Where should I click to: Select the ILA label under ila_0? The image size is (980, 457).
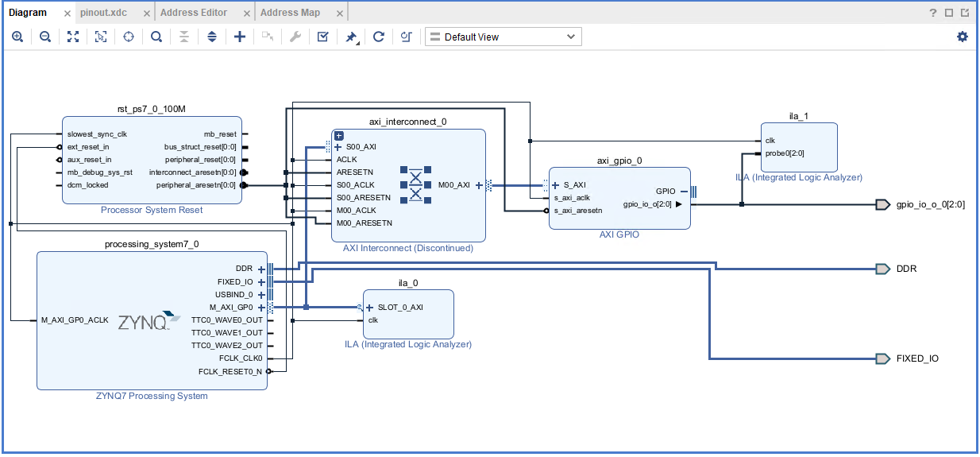pos(408,345)
